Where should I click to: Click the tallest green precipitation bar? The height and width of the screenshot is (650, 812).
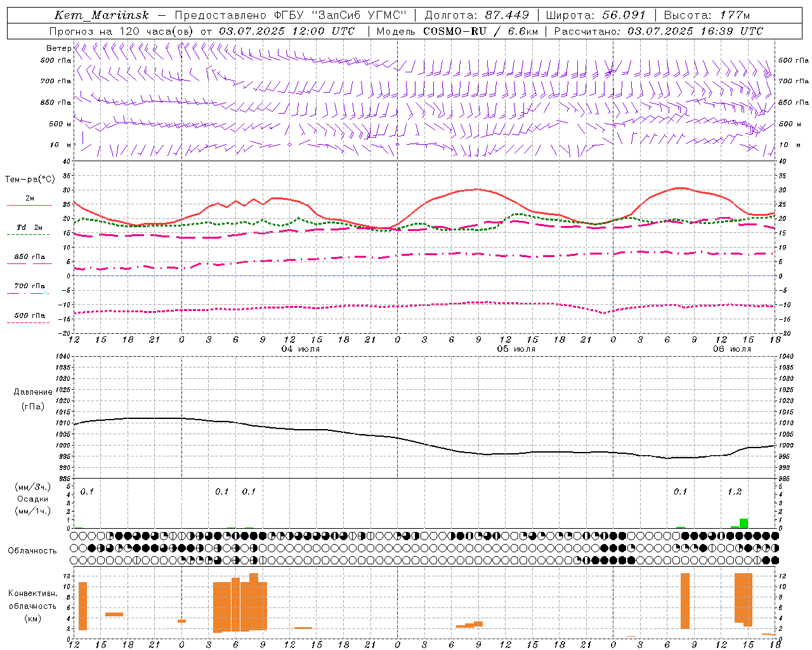tap(743, 523)
